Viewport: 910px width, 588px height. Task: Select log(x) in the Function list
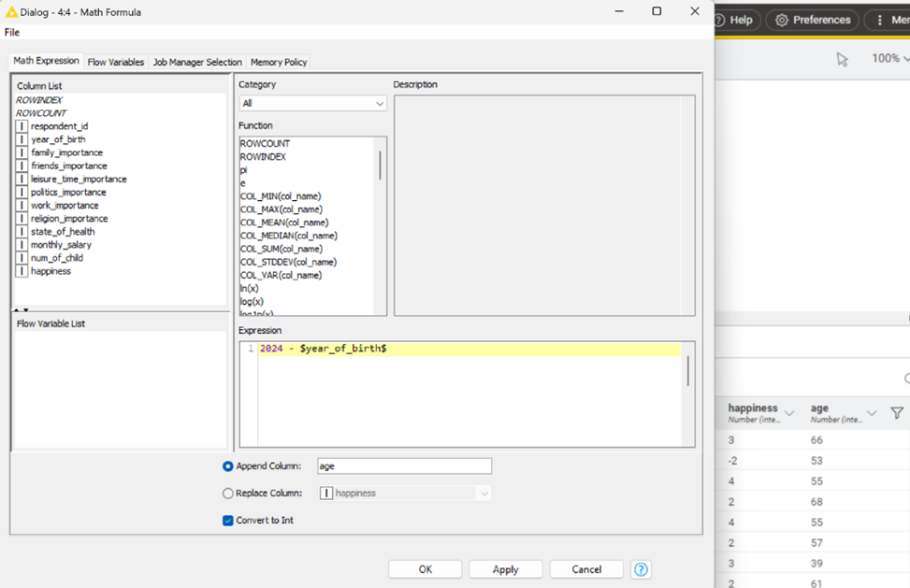point(252,302)
